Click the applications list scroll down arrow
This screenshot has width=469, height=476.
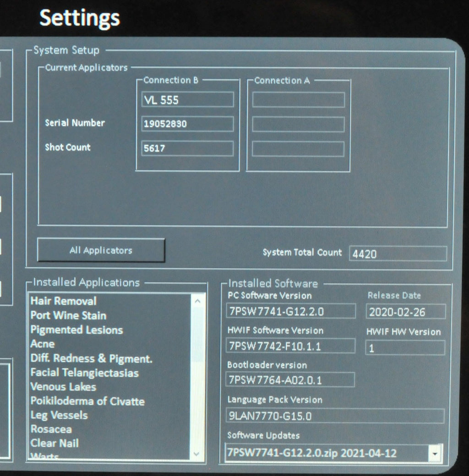click(196, 454)
